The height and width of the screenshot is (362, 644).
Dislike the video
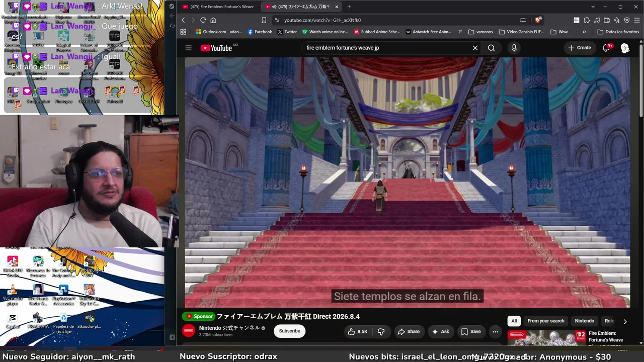381,331
